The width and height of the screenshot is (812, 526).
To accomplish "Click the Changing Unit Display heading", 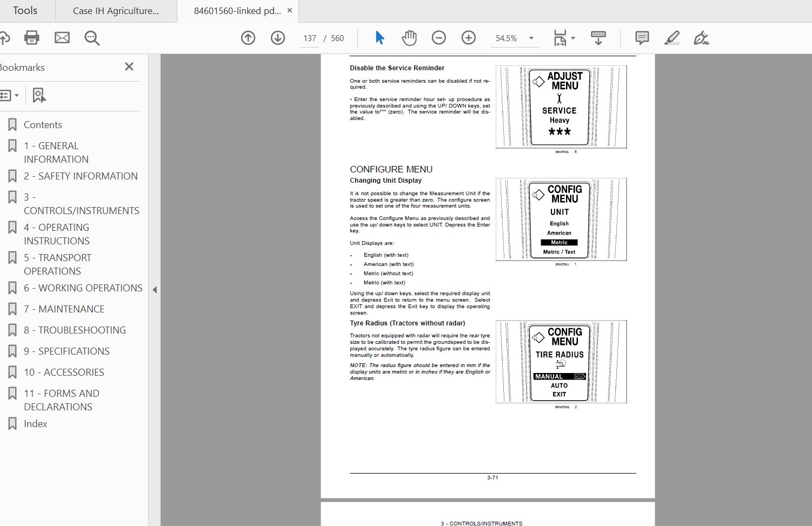I will (x=385, y=181).
